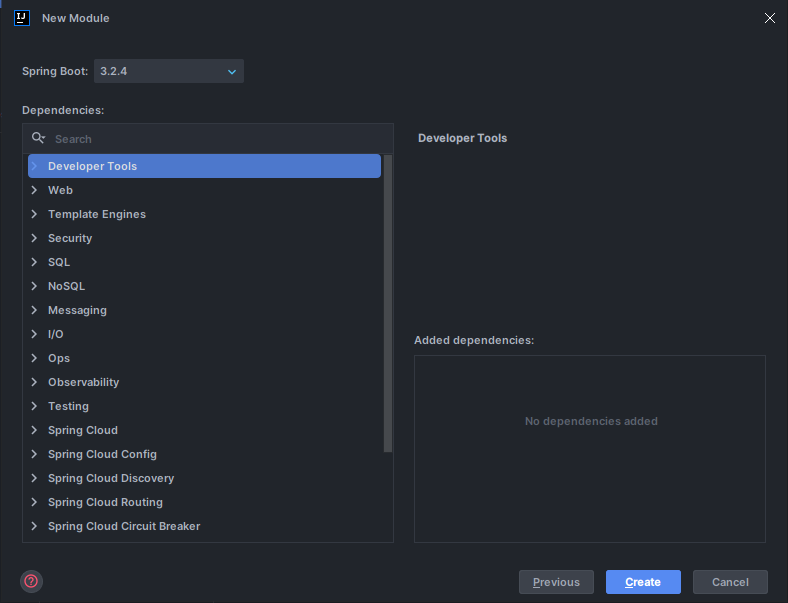Click the 'New Module' title text
The height and width of the screenshot is (603, 788).
(x=75, y=18)
